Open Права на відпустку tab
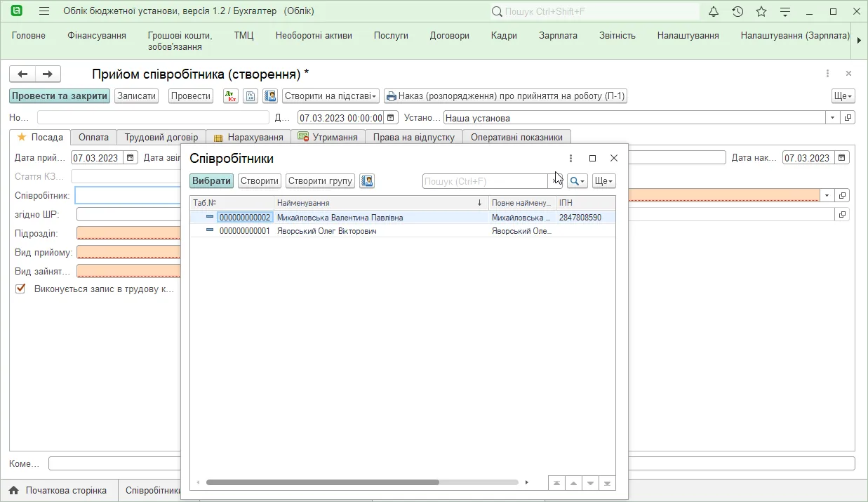868x502 pixels. pos(414,138)
